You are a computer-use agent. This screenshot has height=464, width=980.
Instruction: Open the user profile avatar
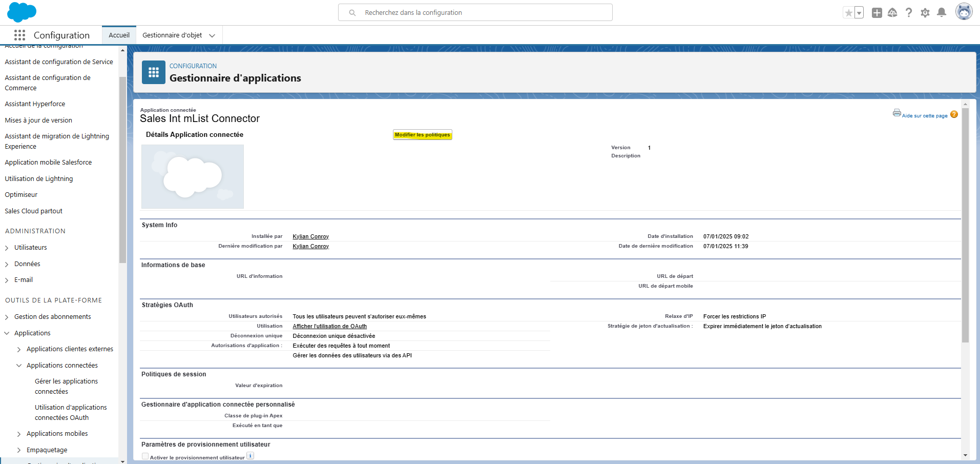click(x=964, y=12)
